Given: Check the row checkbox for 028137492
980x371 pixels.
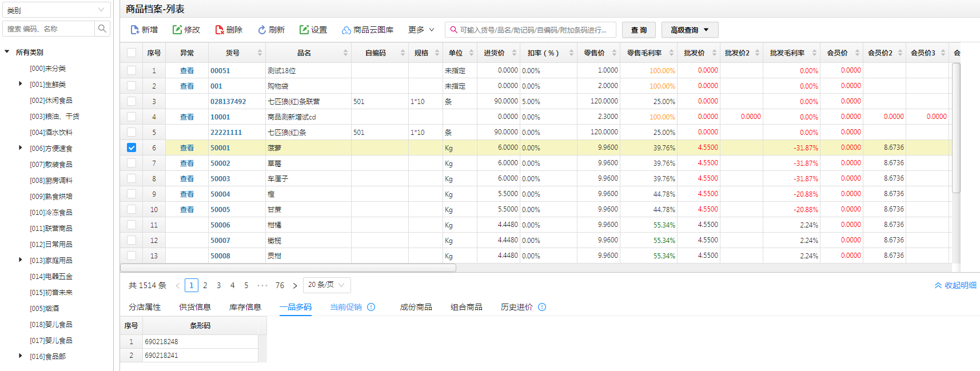Looking at the screenshot, I should [x=132, y=101].
